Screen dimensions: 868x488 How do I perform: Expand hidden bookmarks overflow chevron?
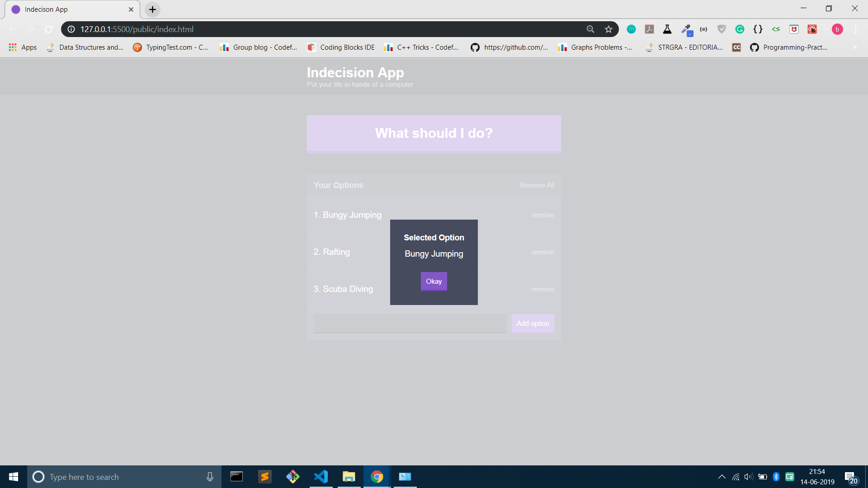[855, 47]
